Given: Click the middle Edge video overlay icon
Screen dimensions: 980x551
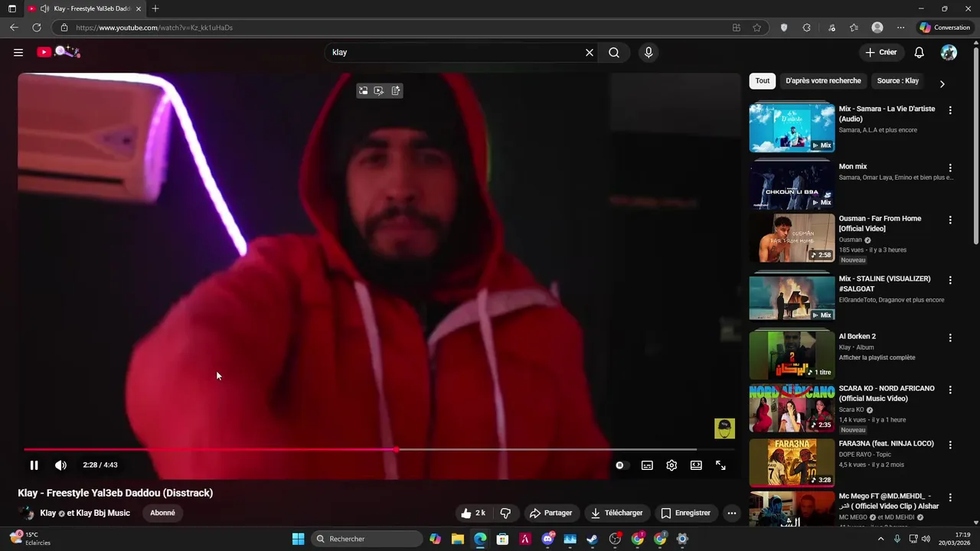Looking at the screenshot, I should click(379, 90).
